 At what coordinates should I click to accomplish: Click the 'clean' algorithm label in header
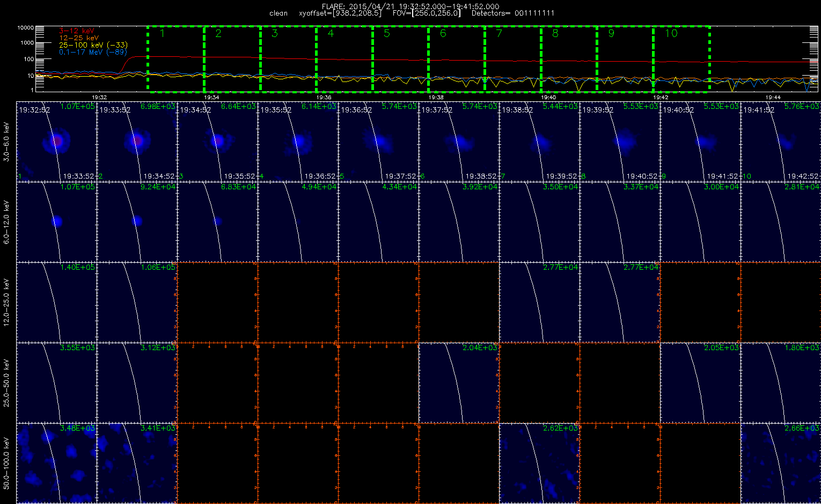coord(278,13)
